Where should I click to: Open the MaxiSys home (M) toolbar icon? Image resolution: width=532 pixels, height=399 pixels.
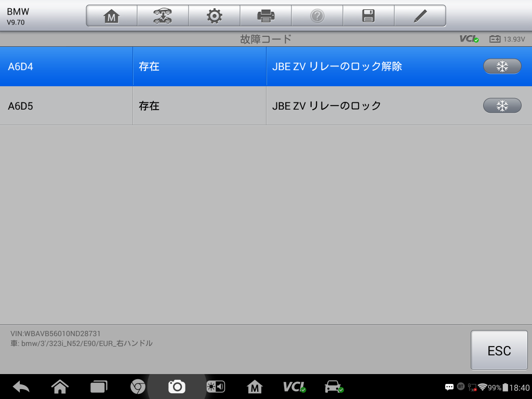click(112, 16)
